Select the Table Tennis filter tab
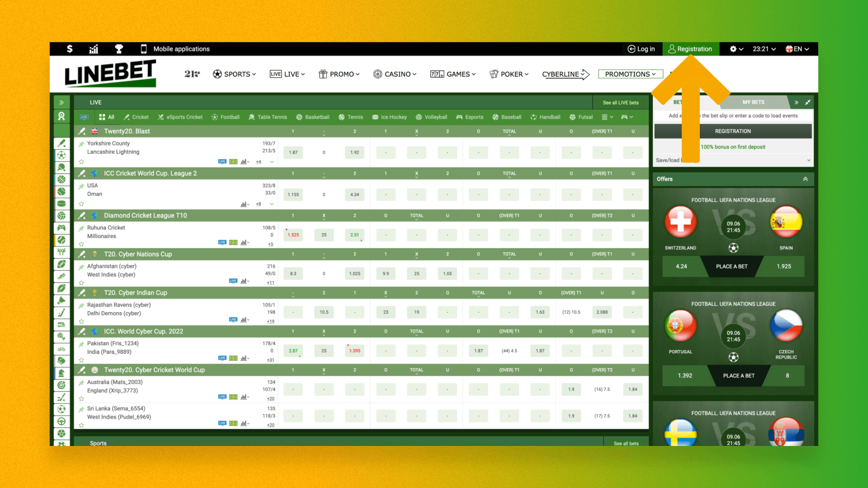The image size is (868, 488). pyautogui.click(x=268, y=117)
